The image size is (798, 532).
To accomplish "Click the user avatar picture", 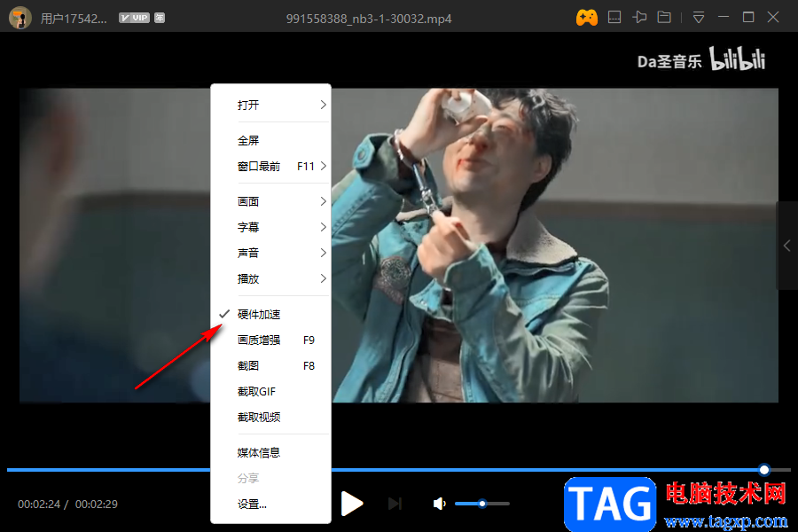I will point(20,18).
